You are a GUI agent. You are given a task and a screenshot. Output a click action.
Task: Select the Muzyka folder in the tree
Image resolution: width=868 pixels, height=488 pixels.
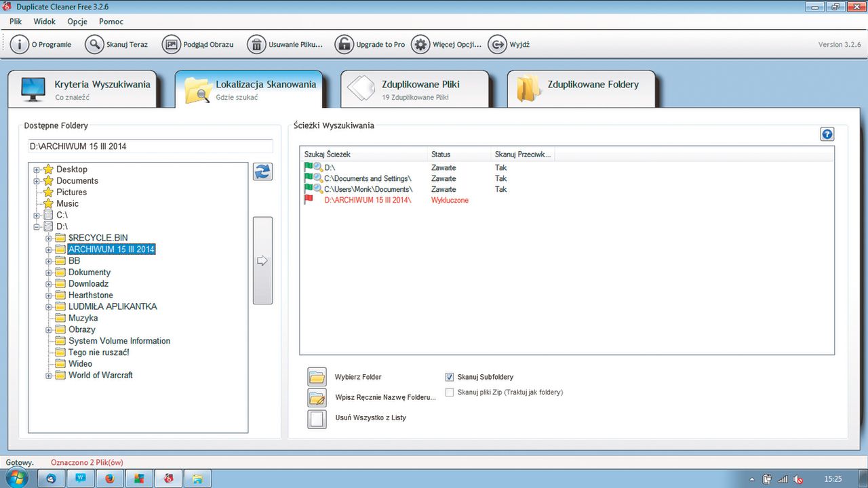coord(83,318)
